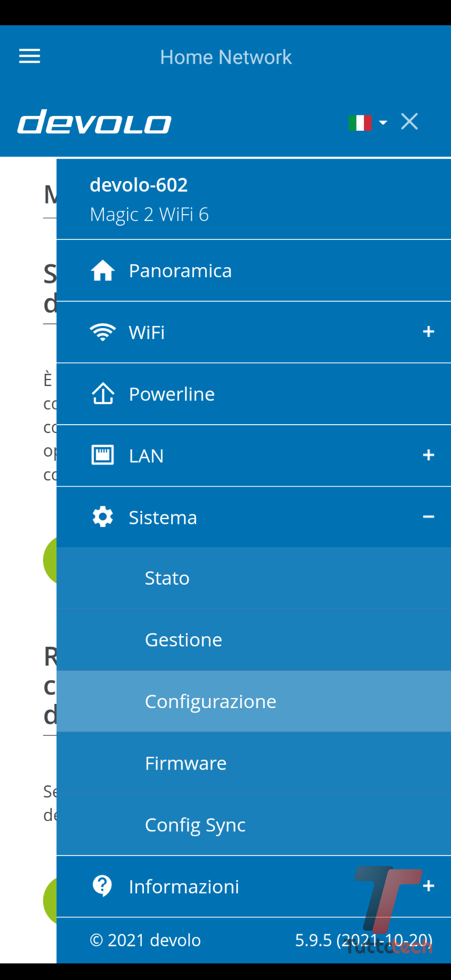
Task: Click the devolo logo
Action: click(95, 122)
